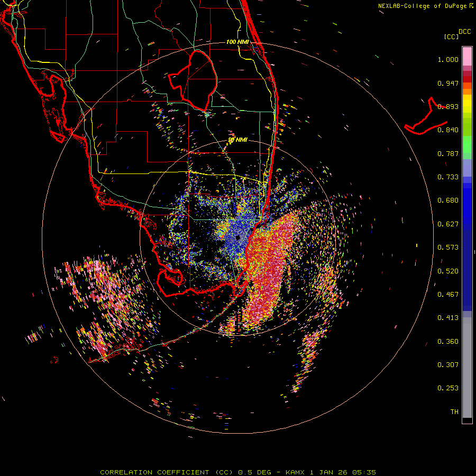The width and height of the screenshot is (476, 476).
Task: Click the 0.893 color scale value
Action: coord(448,106)
